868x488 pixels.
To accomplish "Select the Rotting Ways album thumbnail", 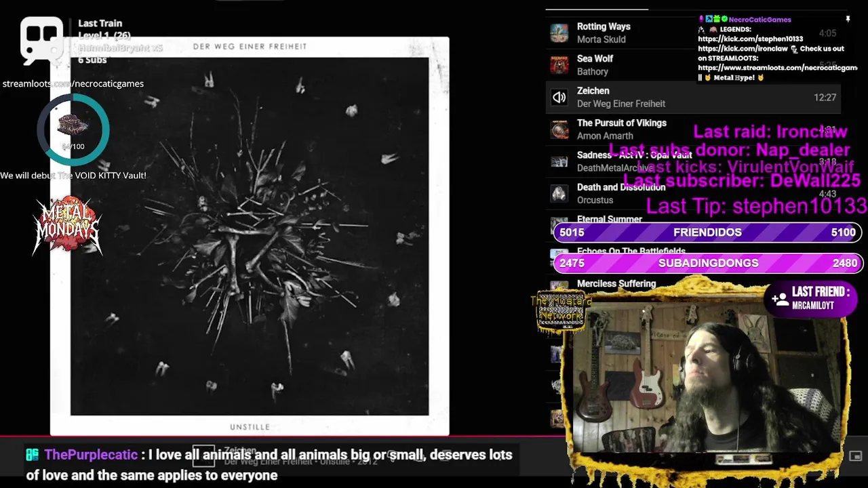I will pyautogui.click(x=559, y=33).
